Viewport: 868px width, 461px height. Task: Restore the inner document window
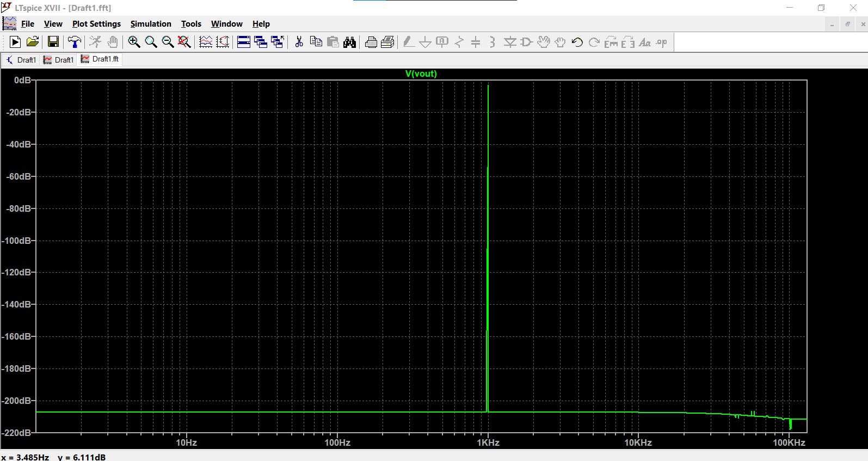(847, 24)
